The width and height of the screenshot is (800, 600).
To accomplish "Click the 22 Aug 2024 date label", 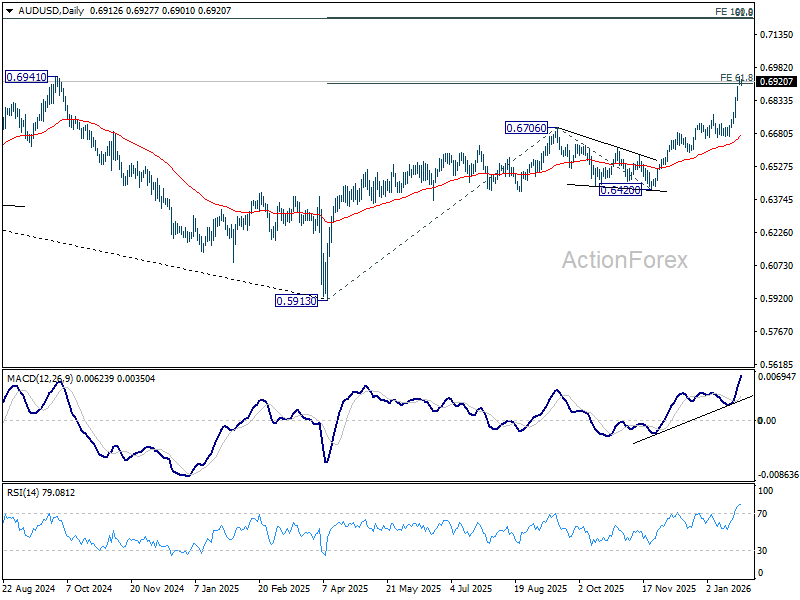I will 26,590.
